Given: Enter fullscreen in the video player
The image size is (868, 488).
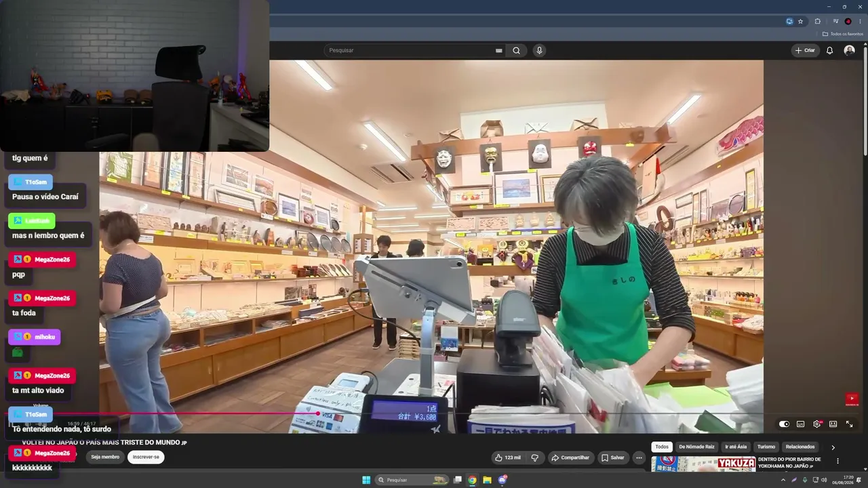Looking at the screenshot, I should tap(849, 424).
